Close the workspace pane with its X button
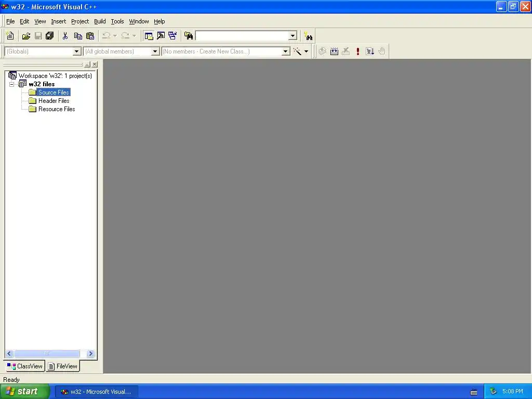Image resolution: width=532 pixels, height=399 pixels. (95, 64)
